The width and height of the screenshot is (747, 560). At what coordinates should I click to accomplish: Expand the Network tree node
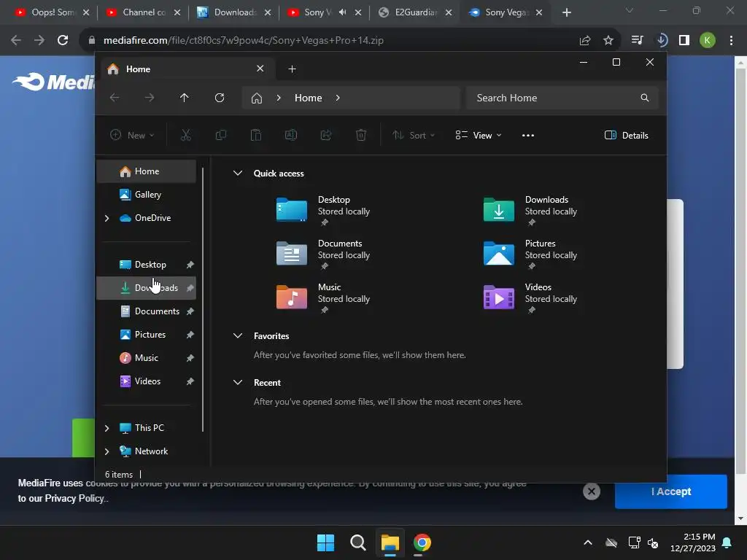107,451
